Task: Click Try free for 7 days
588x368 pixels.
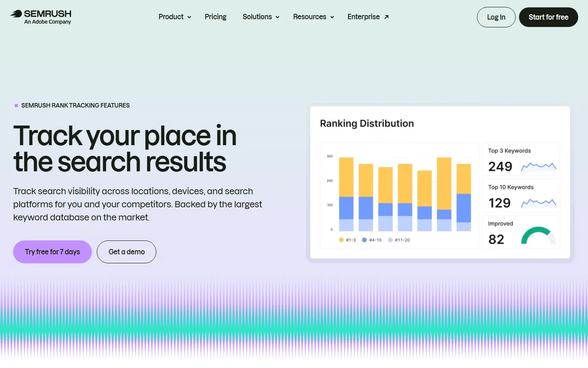Action: pos(52,252)
